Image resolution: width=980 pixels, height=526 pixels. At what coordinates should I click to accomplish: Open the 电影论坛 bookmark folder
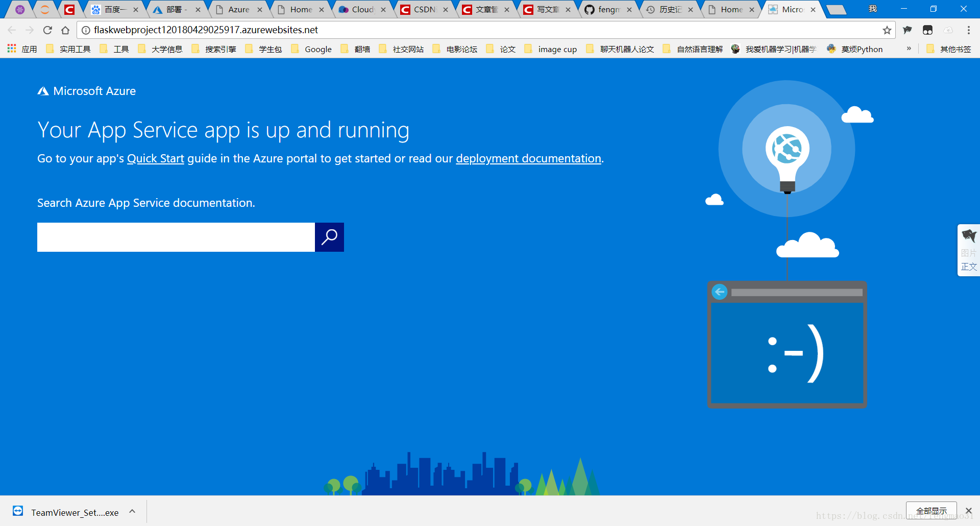pyautogui.click(x=455, y=49)
